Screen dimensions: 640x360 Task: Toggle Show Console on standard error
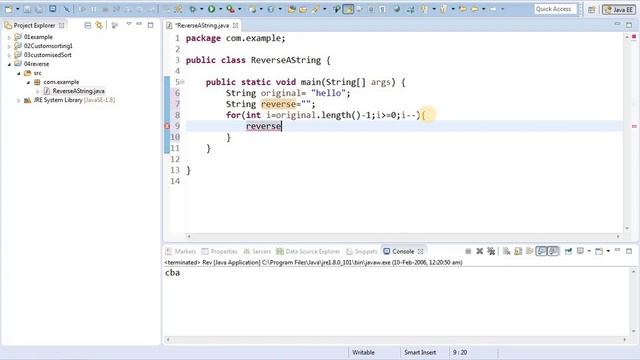(553, 251)
